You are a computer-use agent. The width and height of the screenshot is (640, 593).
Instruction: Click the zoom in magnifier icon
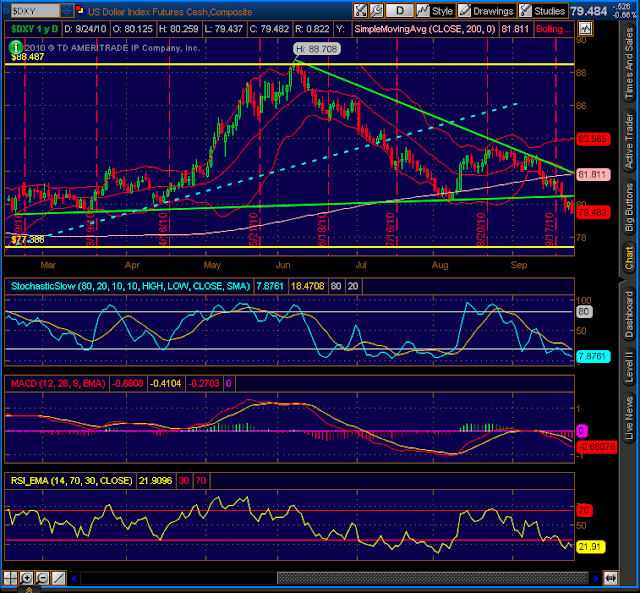[26, 578]
